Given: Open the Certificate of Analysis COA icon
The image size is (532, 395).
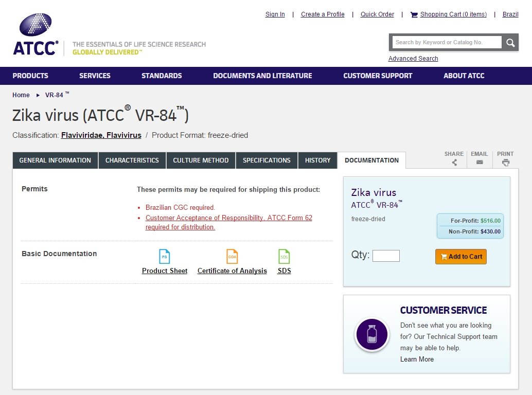Looking at the screenshot, I should tap(232, 256).
